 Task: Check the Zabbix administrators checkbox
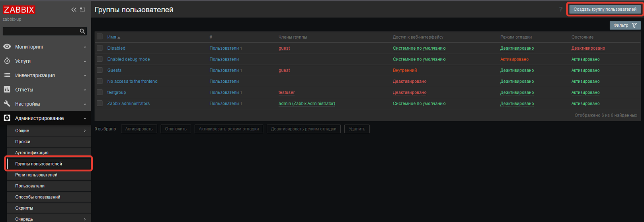[x=100, y=103]
